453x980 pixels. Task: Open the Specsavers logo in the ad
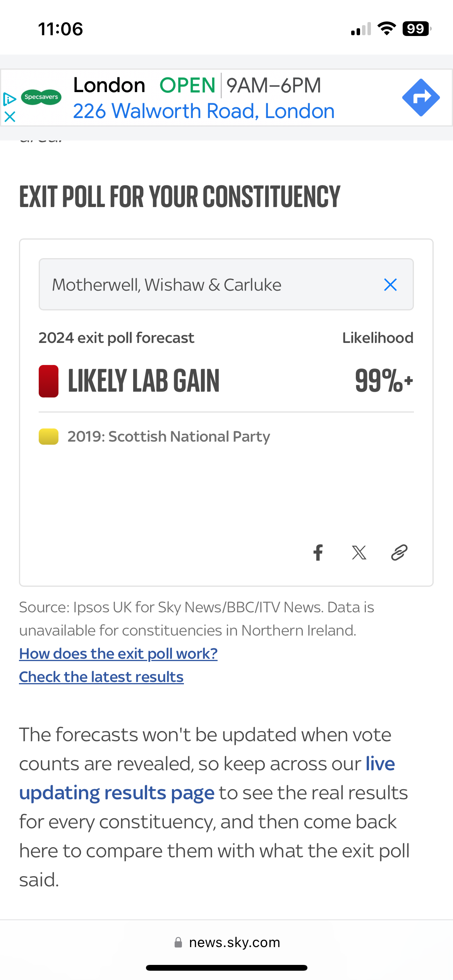41,97
